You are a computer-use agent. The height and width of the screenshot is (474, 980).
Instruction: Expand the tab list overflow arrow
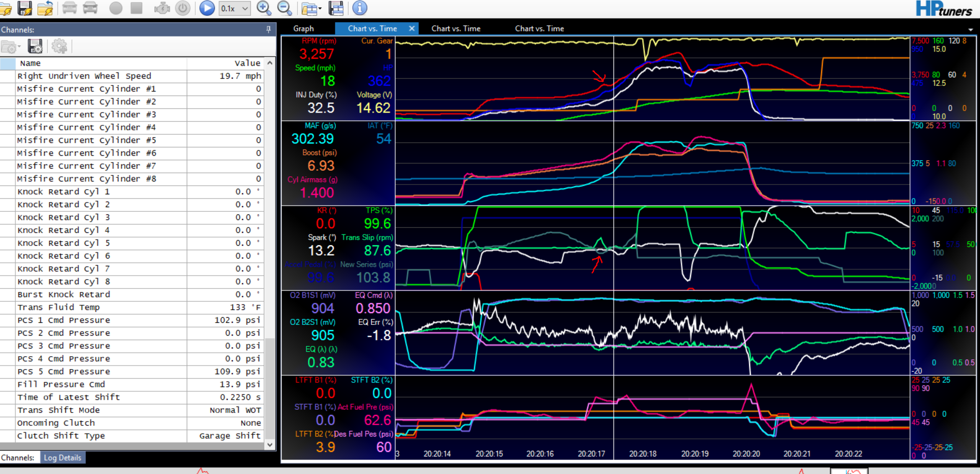970,30
